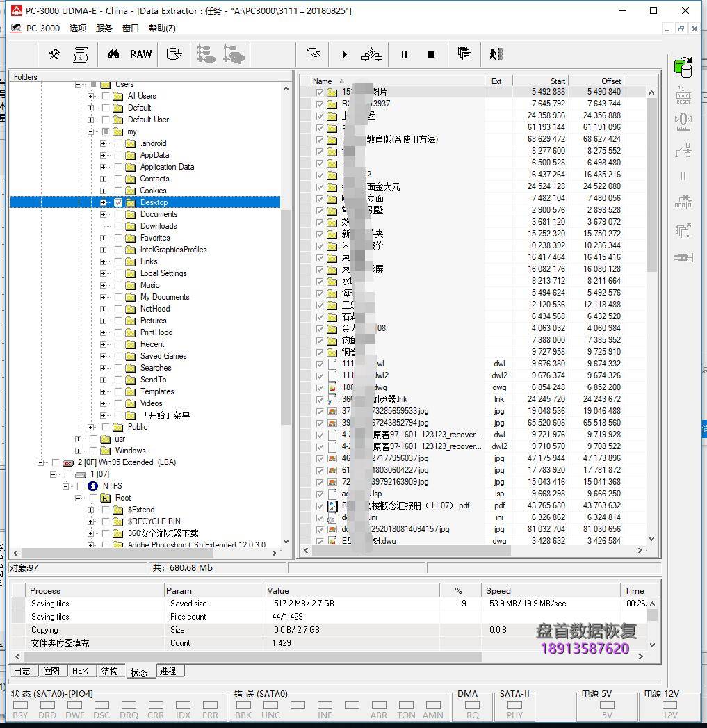Expand the Downloads folder tree node
The height and width of the screenshot is (728, 707).
click(104, 226)
